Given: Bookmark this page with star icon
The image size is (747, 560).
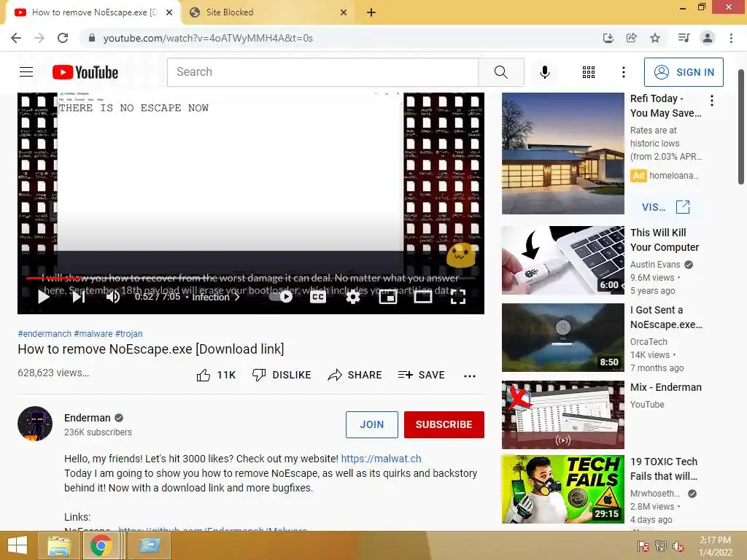Looking at the screenshot, I should (x=655, y=38).
